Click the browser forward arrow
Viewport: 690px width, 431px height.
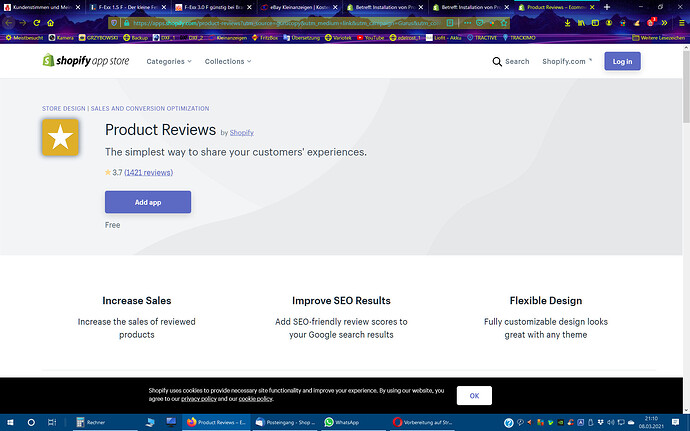pos(22,23)
